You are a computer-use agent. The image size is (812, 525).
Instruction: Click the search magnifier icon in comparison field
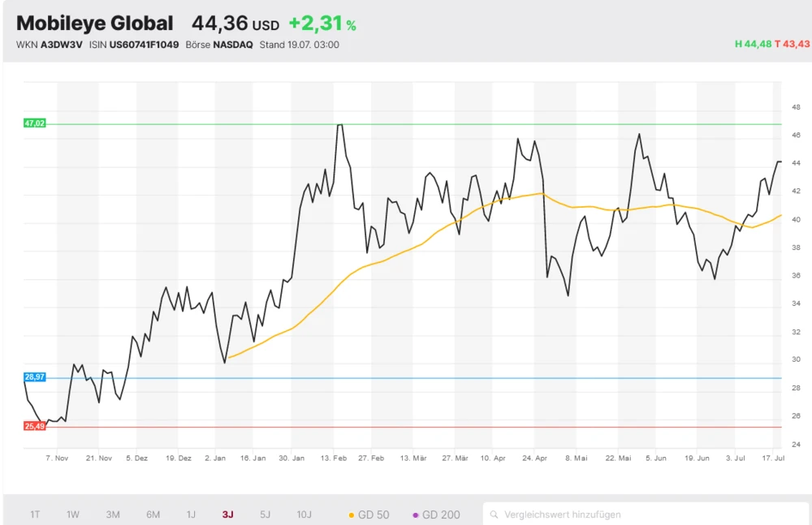(494, 514)
